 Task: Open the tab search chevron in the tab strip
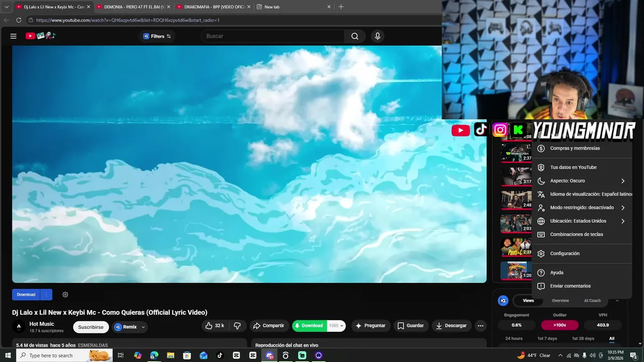[x=7, y=7]
